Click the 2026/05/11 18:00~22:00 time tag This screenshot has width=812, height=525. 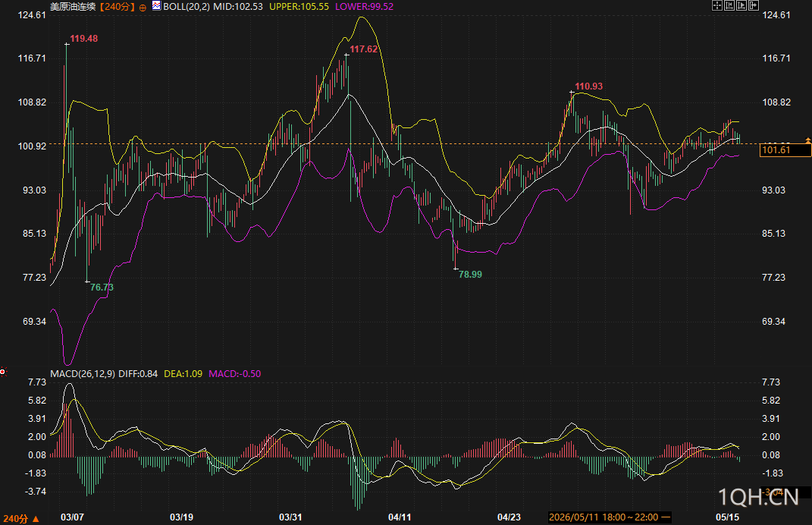610,517
